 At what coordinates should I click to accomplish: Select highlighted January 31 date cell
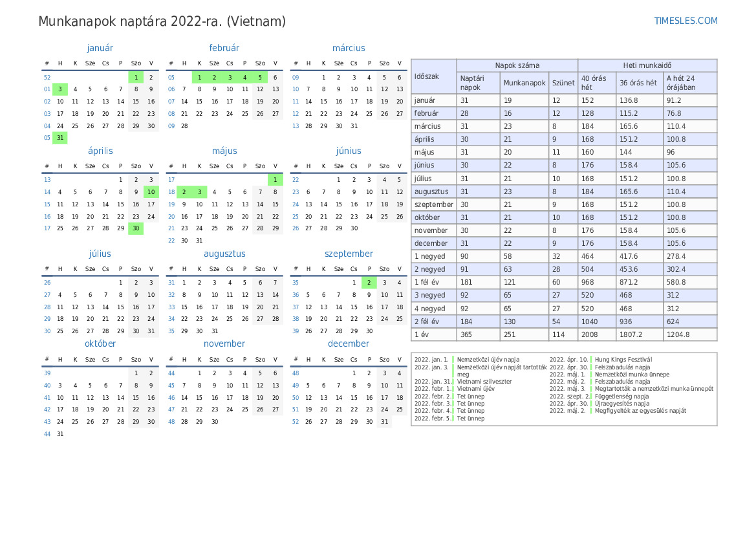click(60, 138)
